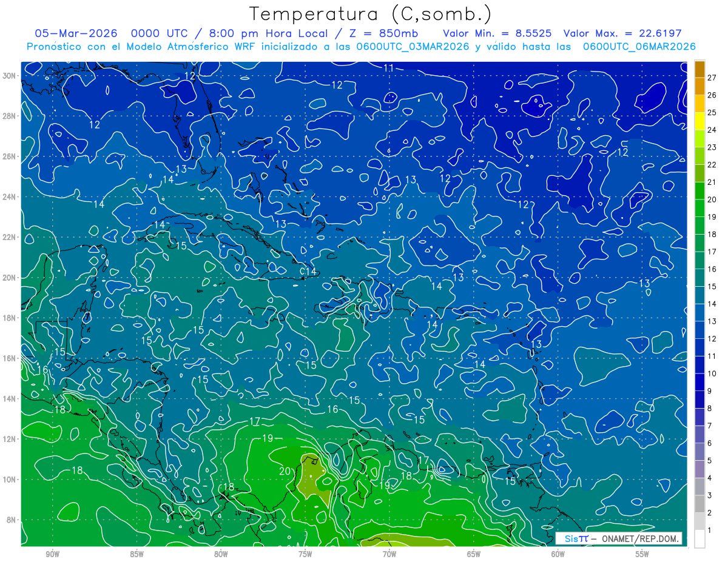Image resolution: width=728 pixels, height=562 pixels.
Task: Click the '80W' longitude axis label
Action: click(221, 554)
